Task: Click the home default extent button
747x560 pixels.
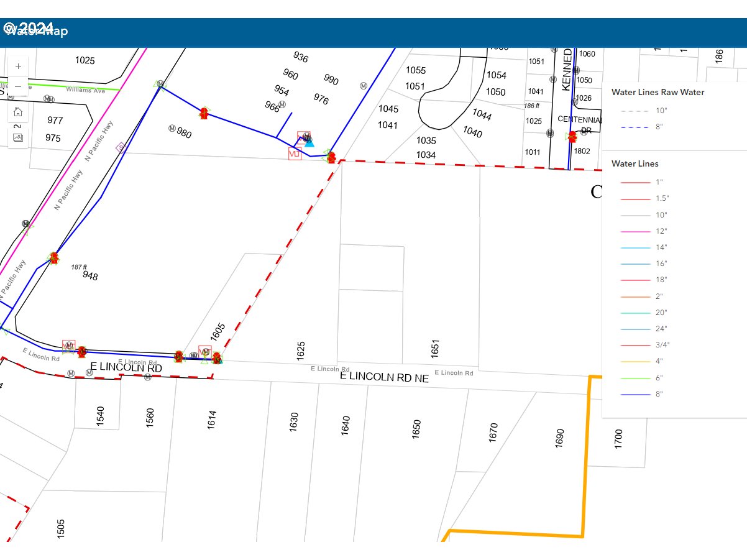Action: click(18, 112)
